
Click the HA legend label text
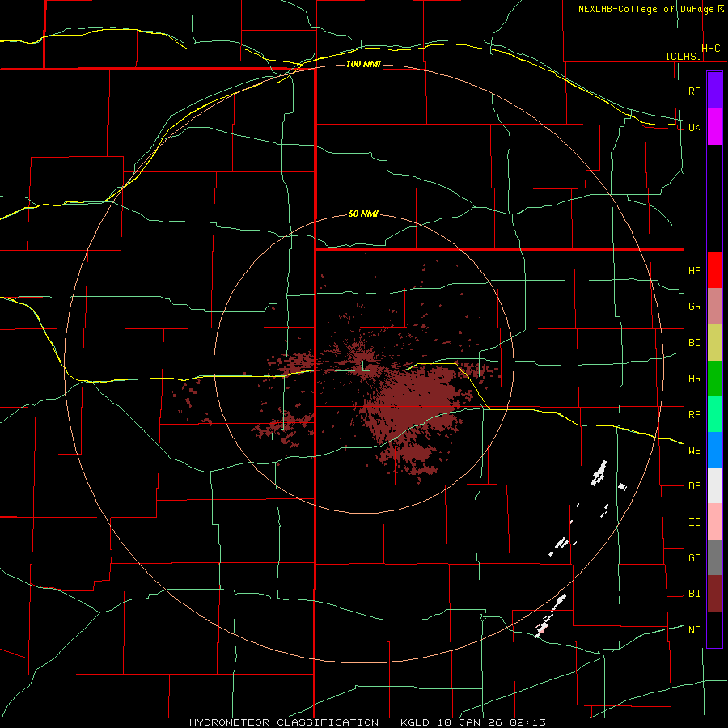click(695, 270)
